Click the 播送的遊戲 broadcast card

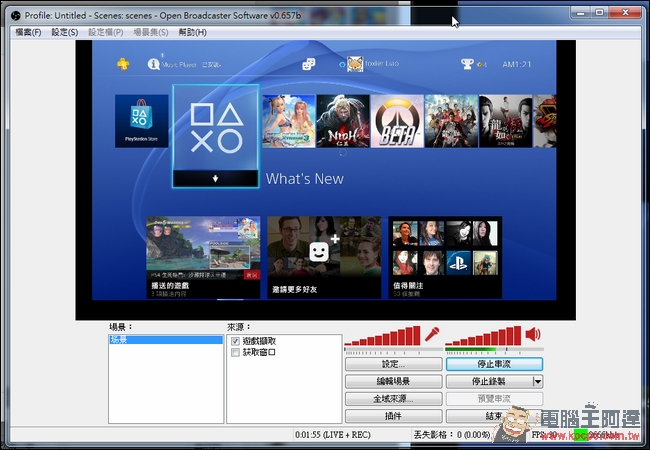[x=203, y=257]
